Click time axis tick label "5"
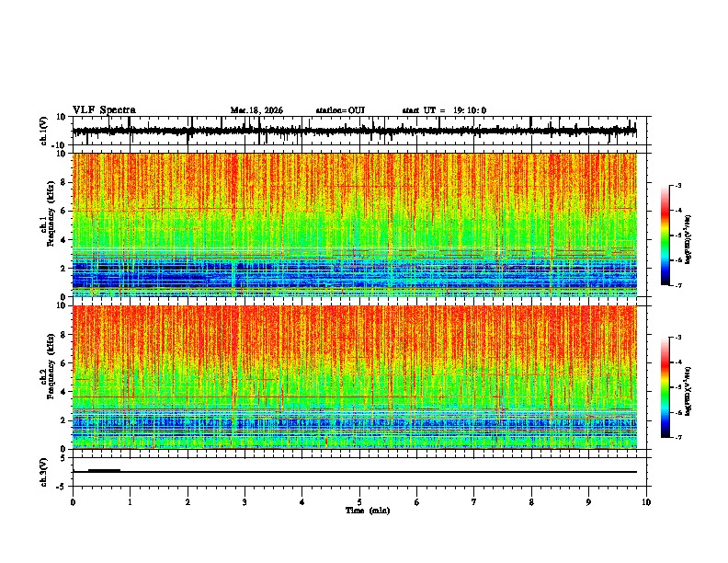This screenshot has width=728, height=563. pyautogui.click(x=359, y=502)
